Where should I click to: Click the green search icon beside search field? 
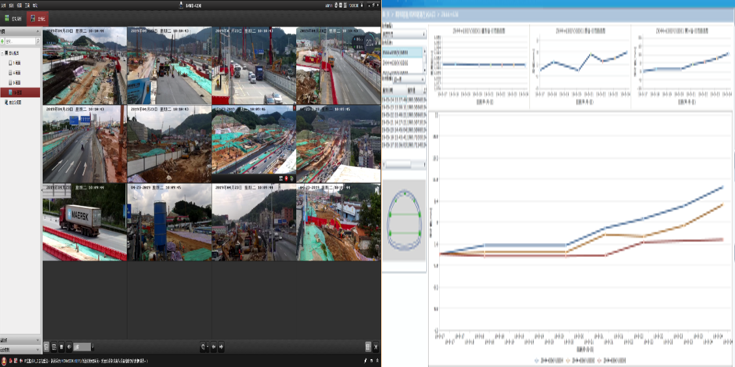click(x=3, y=41)
